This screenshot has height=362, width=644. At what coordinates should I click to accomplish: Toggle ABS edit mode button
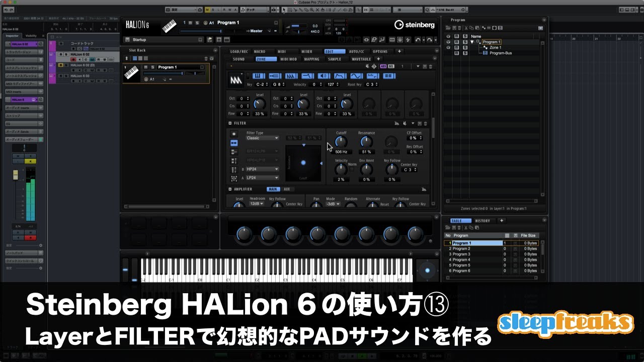(x=383, y=66)
